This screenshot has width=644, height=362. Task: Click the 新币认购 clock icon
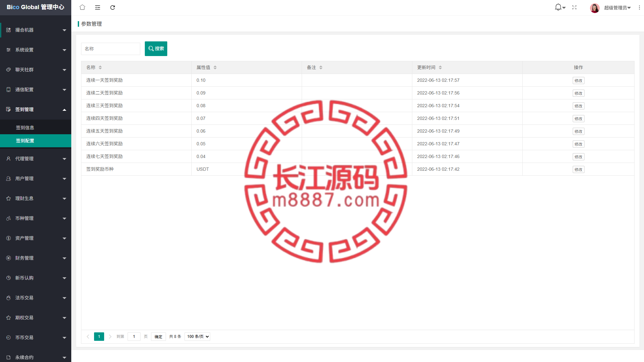click(8, 278)
